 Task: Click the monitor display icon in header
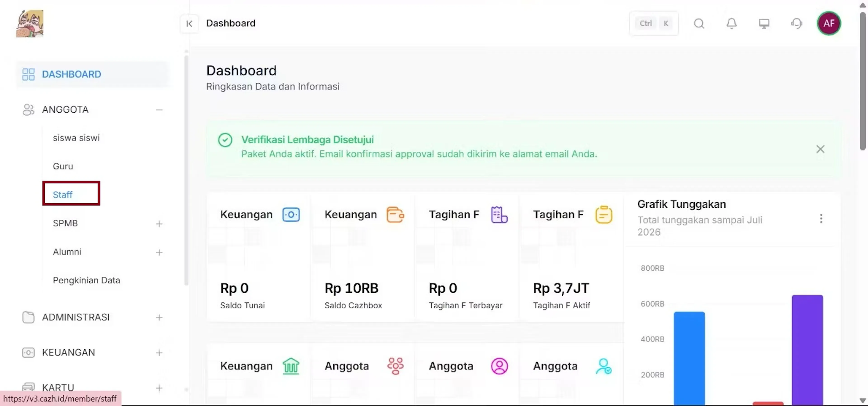point(764,24)
